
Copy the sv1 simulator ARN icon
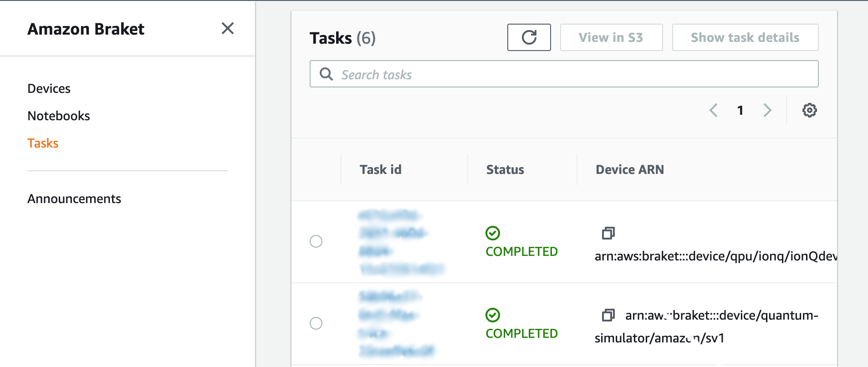pyautogui.click(x=609, y=315)
